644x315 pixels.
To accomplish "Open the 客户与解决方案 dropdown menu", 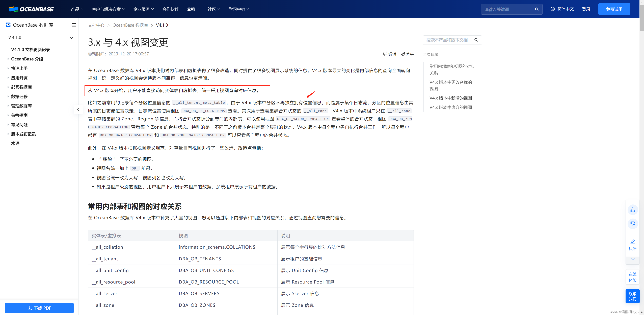I will click(108, 9).
